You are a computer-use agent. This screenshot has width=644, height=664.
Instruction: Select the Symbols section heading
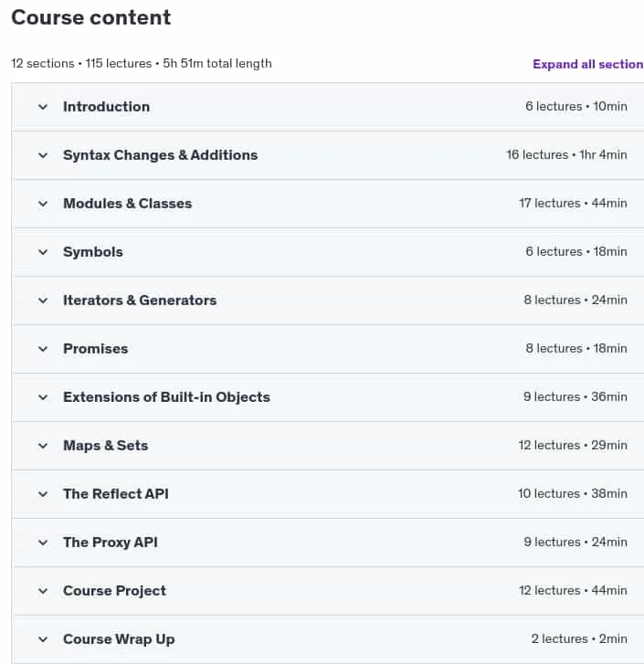coord(93,252)
